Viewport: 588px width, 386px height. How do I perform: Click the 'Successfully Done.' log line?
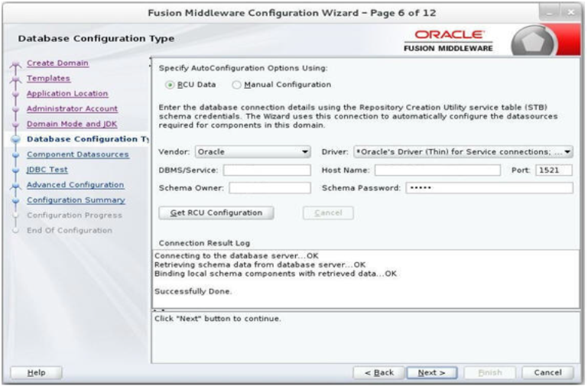(193, 291)
